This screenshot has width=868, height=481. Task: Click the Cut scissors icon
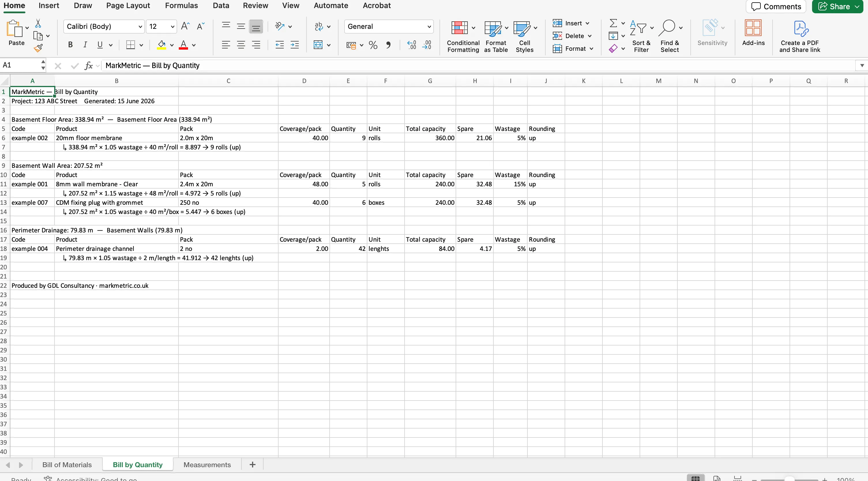coord(38,23)
